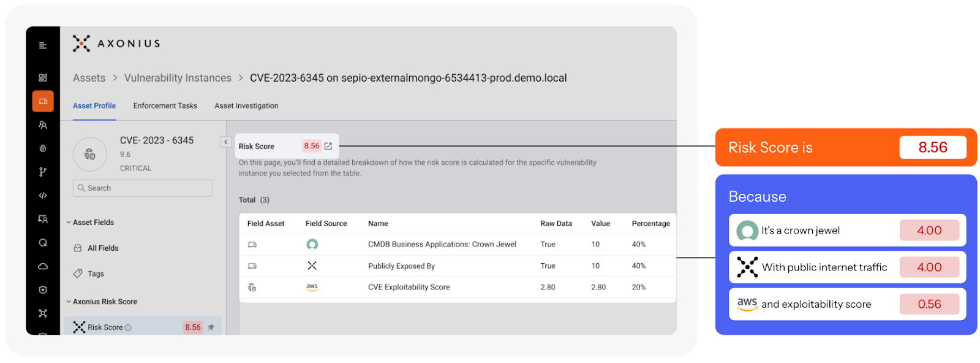Click the Field Asset icon in the Crown Jewel row
This screenshot has height=363, width=980.
point(252,244)
